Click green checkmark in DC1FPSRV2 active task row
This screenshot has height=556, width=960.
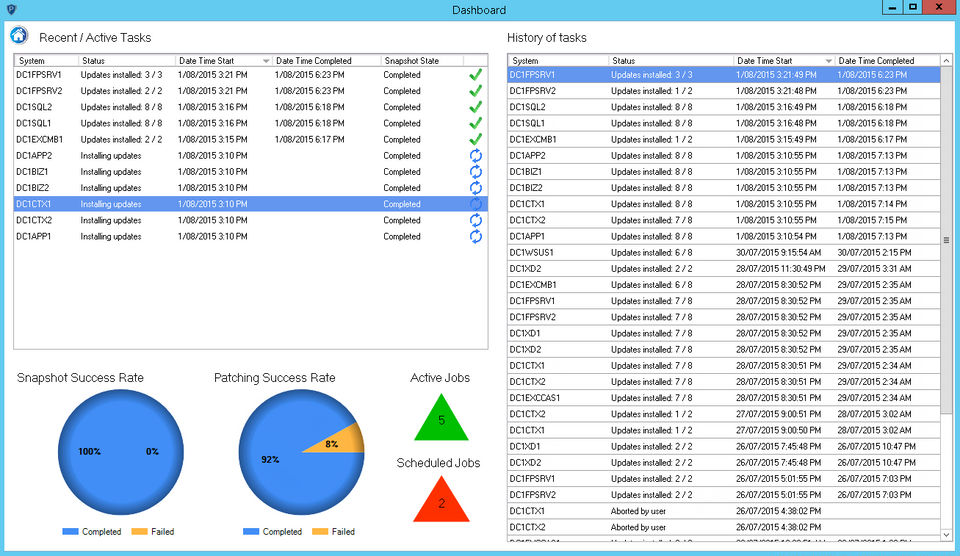[475, 91]
